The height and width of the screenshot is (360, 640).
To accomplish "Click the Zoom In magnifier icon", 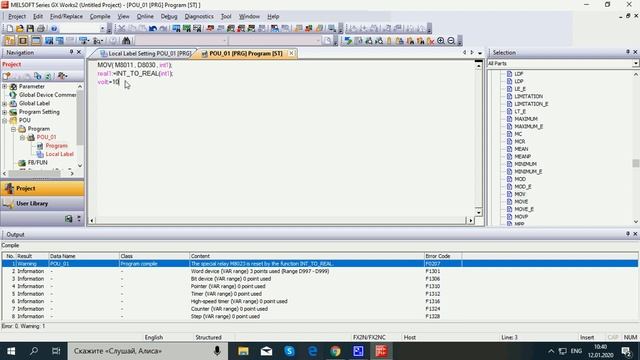I will pyautogui.click(x=441, y=40).
